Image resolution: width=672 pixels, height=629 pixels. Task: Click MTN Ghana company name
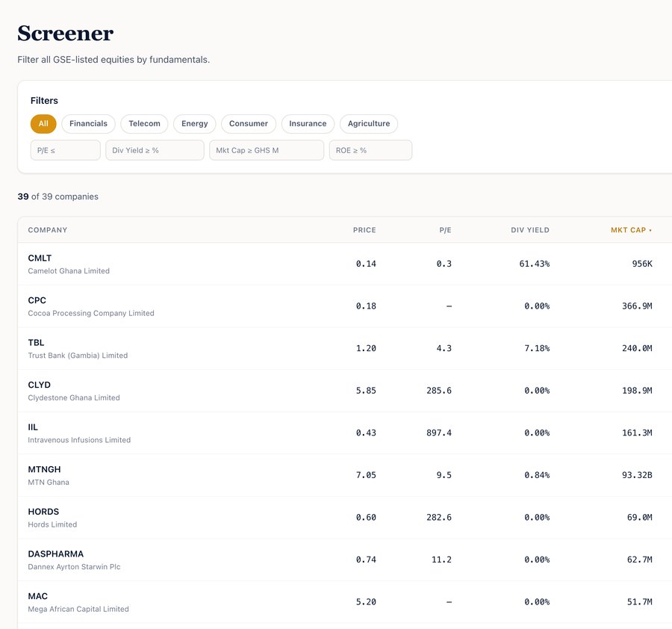[x=49, y=483]
